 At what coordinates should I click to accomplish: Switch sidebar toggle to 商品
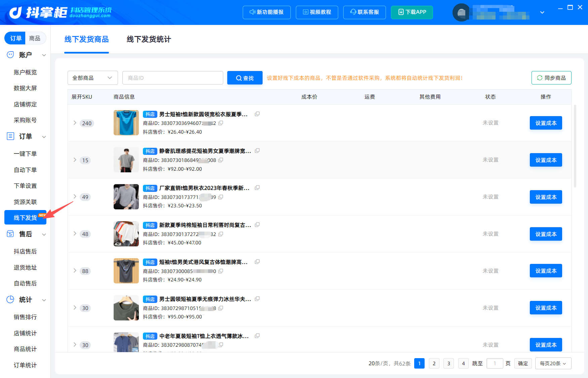point(35,38)
